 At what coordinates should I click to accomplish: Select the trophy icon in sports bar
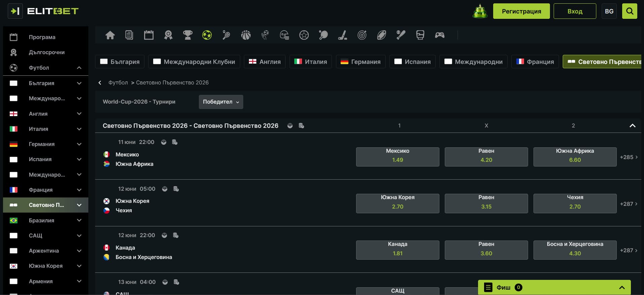coord(188,35)
